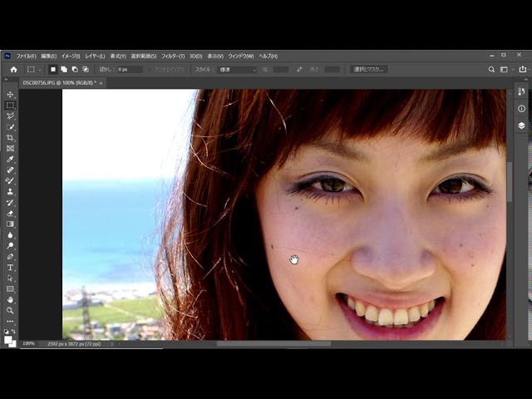Toggle 'Intersect with selection' mode button
This screenshot has height=399, width=532.
coord(86,70)
